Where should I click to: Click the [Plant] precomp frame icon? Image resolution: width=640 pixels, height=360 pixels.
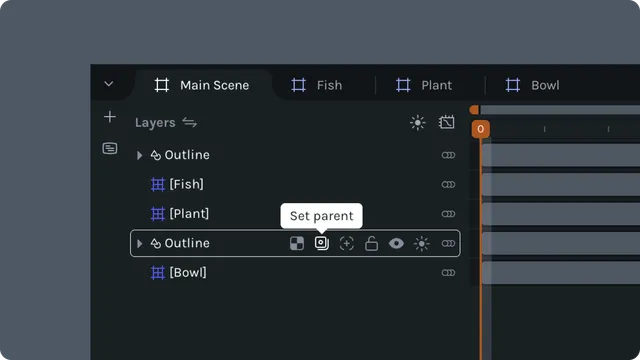pos(158,214)
